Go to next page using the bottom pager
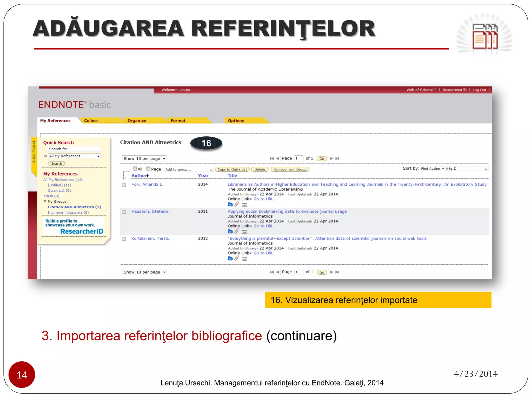 click(x=332, y=272)
